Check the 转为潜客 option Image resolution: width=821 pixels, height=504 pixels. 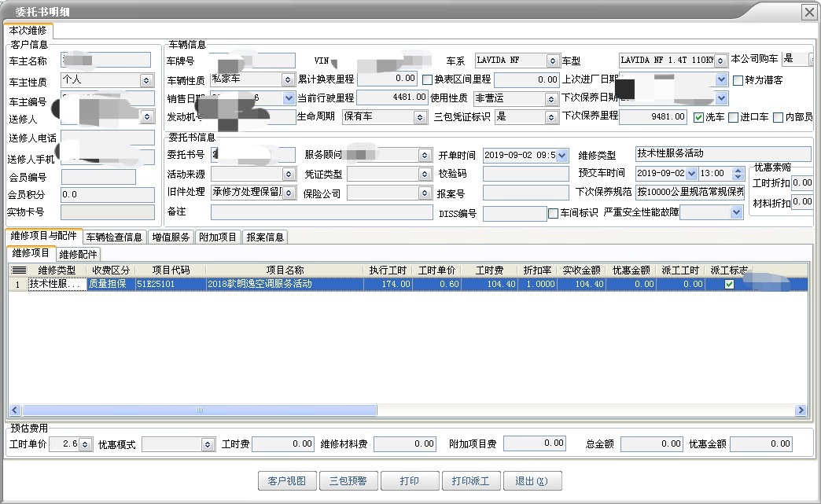[x=737, y=79]
